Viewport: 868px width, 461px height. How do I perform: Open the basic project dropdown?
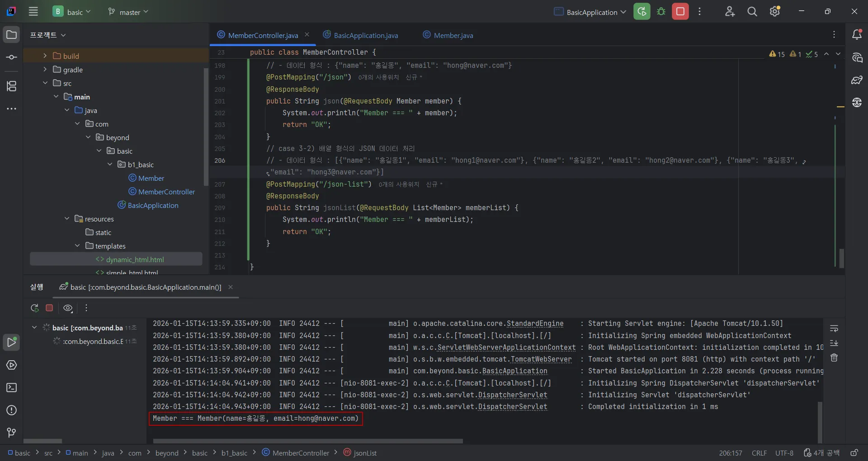coord(71,12)
